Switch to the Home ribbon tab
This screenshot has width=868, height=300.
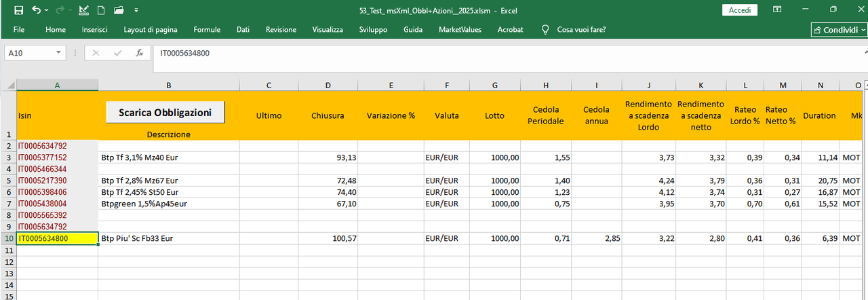[56, 30]
